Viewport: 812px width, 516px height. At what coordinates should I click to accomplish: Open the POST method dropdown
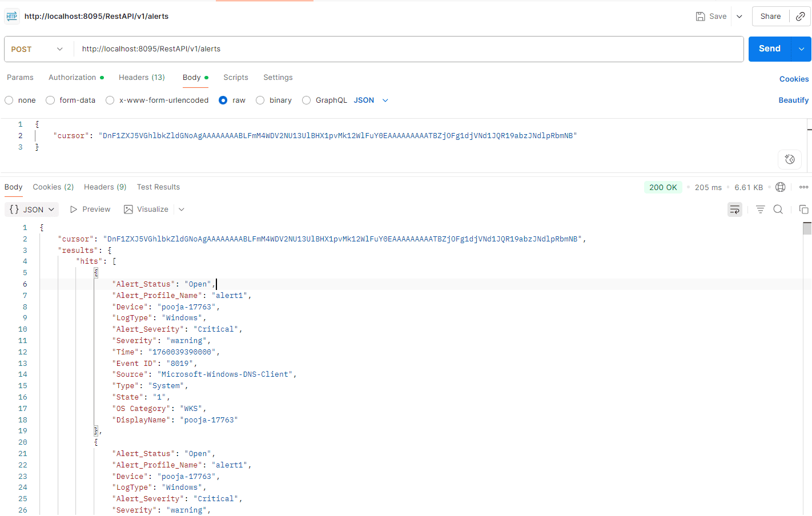38,49
